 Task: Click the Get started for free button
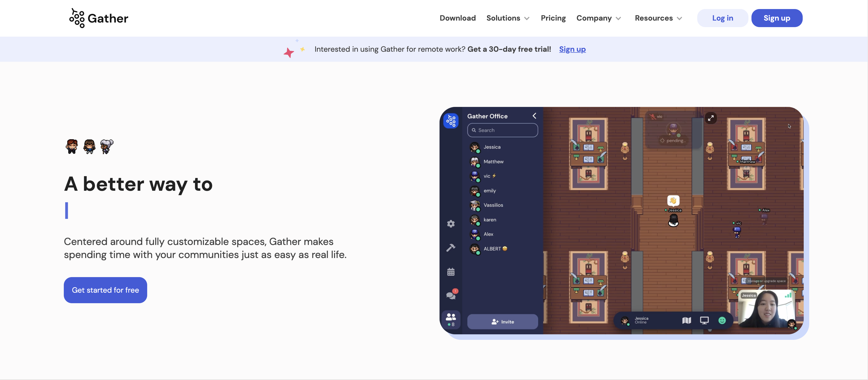(x=105, y=290)
